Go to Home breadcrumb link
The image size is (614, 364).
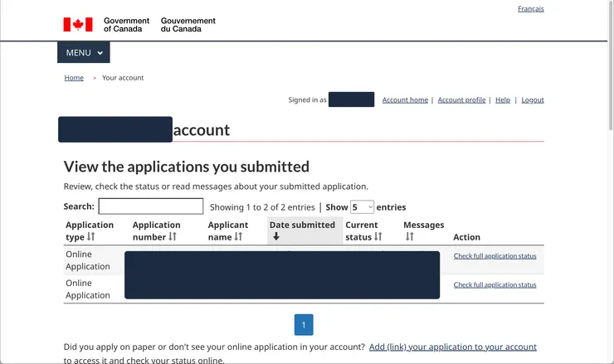tap(74, 78)
